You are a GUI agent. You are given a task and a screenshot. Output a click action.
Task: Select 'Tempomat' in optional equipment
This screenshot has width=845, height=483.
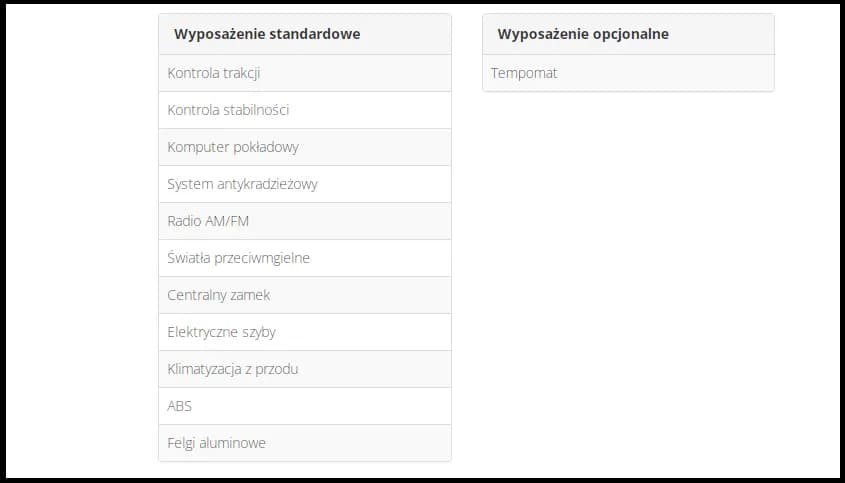(628, 73)
